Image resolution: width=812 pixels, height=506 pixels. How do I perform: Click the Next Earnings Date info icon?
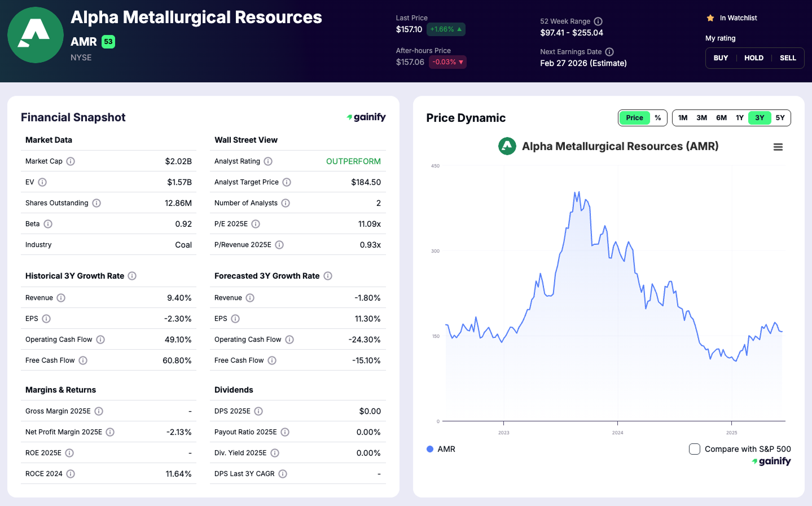tap(609, 51)
